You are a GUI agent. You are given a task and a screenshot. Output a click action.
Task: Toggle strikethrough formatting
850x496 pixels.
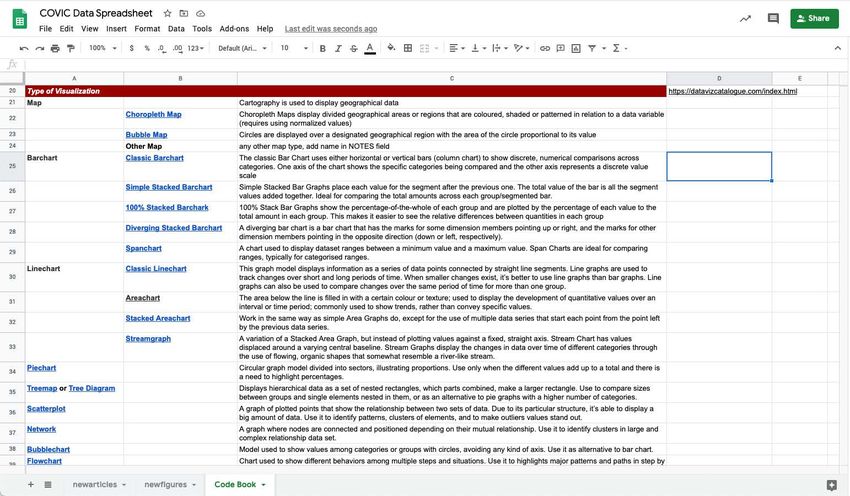[354, 48]
